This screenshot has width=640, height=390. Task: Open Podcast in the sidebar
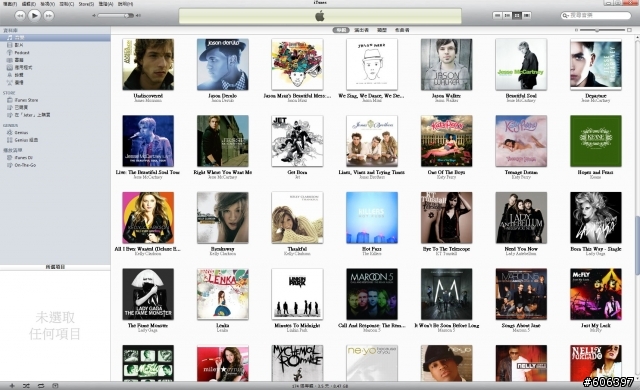[55, 53]
